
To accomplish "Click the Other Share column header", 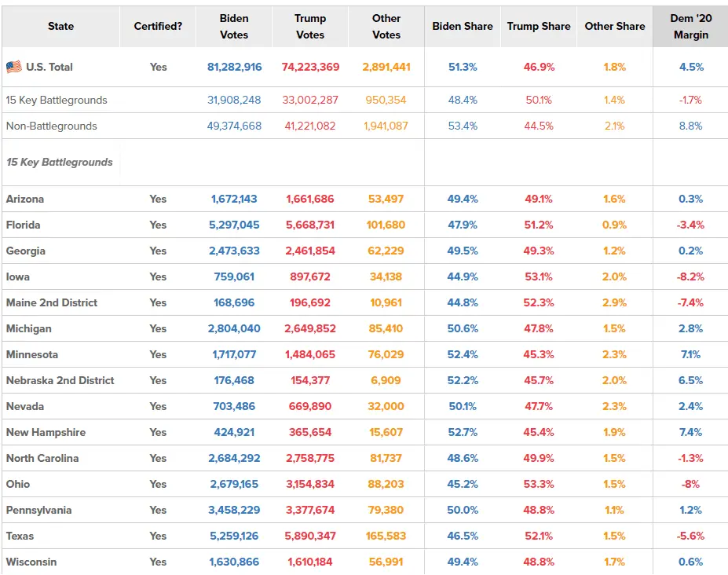I will (614, 26).
